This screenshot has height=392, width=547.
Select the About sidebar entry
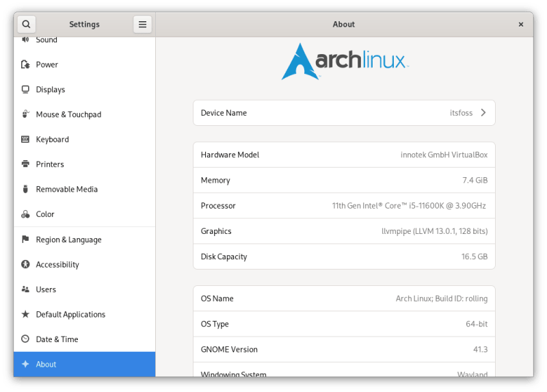[x=46, y=364]
